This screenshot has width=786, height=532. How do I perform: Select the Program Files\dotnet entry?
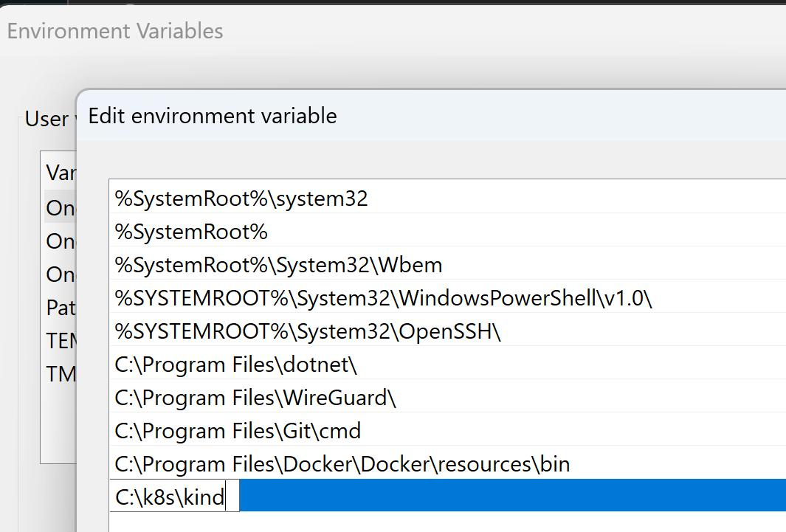(236, 365)
